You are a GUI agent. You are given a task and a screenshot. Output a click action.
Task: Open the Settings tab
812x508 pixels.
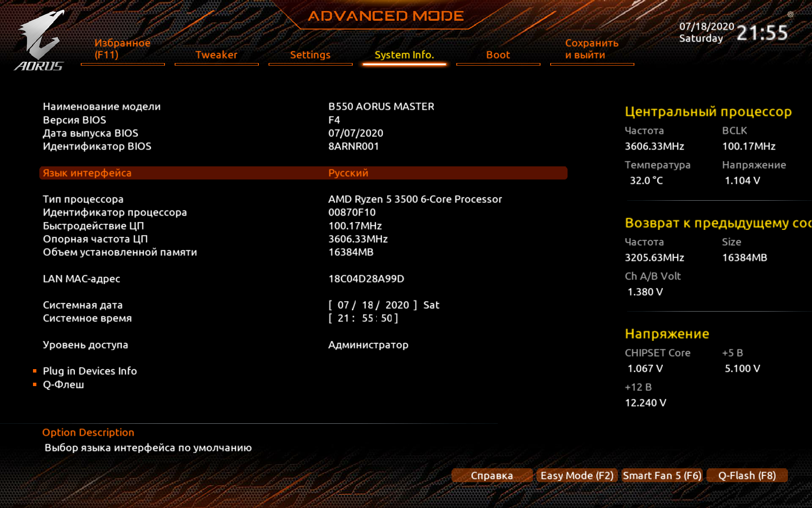pos(310,55)
